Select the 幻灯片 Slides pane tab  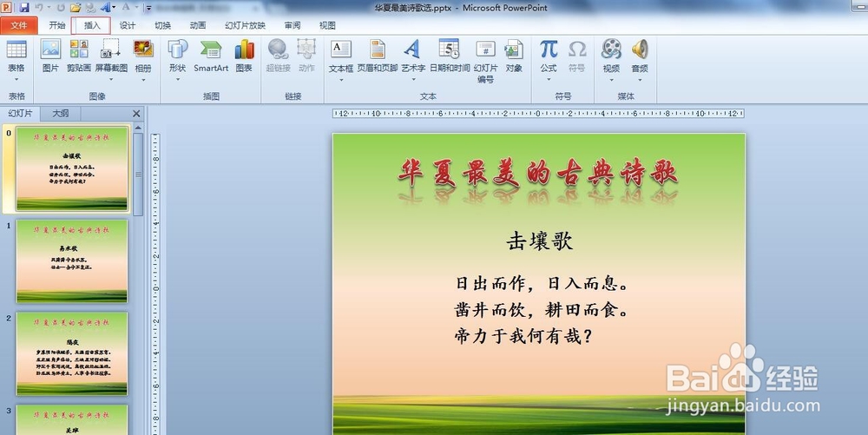(20, 114)
